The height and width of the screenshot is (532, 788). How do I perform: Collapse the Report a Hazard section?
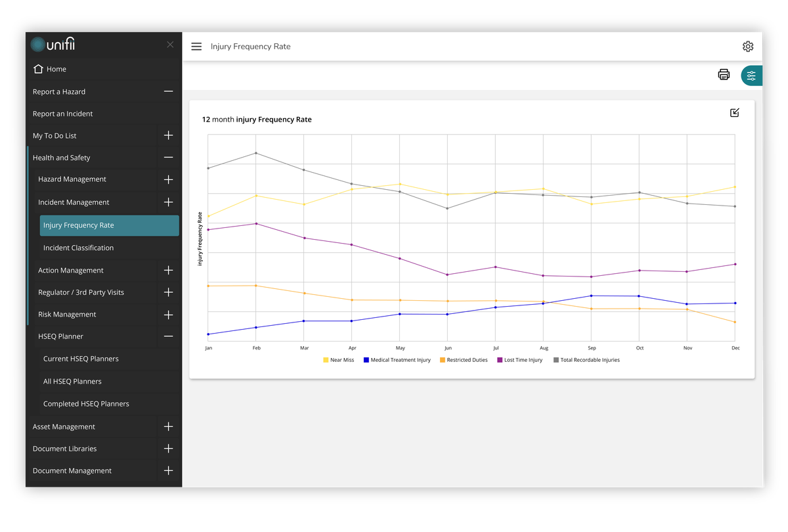point(168,92)
